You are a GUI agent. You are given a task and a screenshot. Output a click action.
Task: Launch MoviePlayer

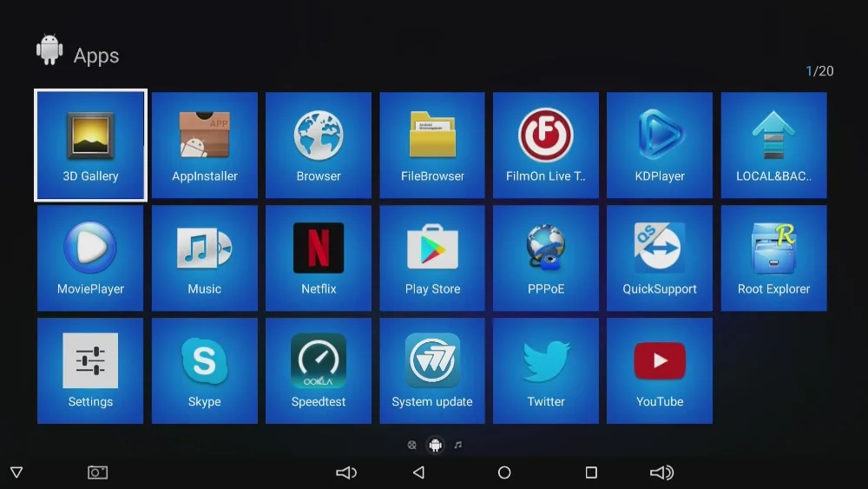(90, 258)
